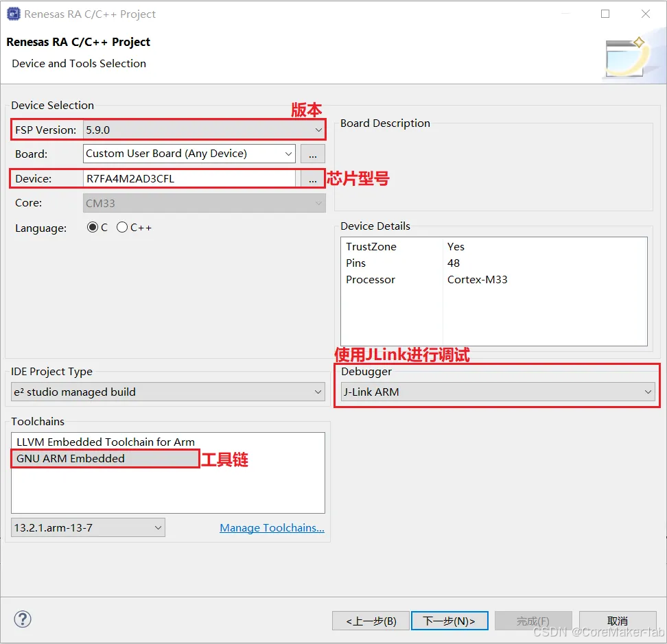Click the 下一步(N) next button
667x644 pixels.
(449, 621)
